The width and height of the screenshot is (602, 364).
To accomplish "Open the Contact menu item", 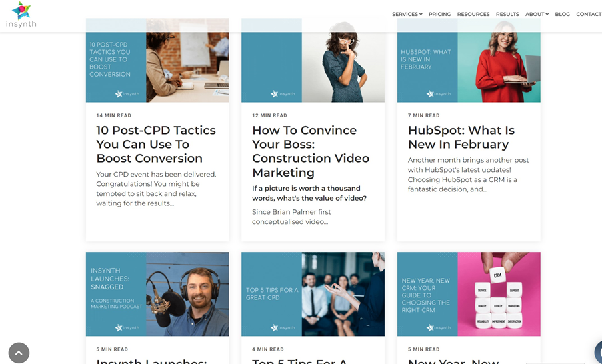I will 589,14.
